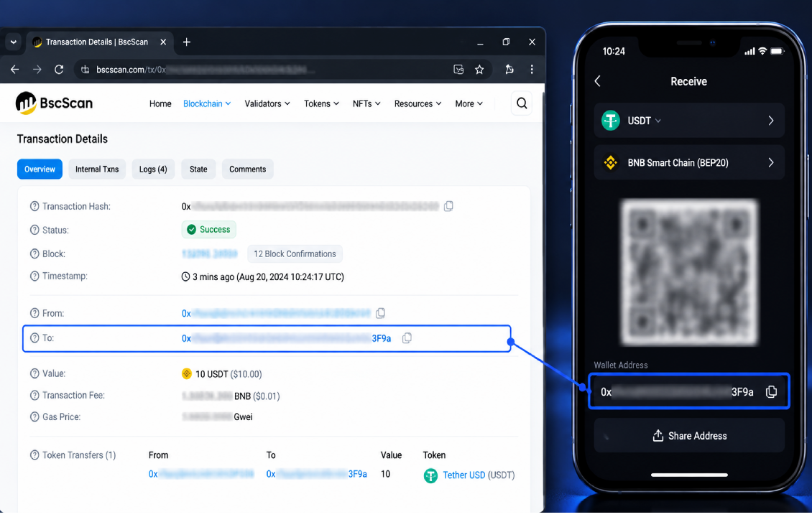Expand the Validators menu
Screen dimensions: 812x517
coord(267,103)
